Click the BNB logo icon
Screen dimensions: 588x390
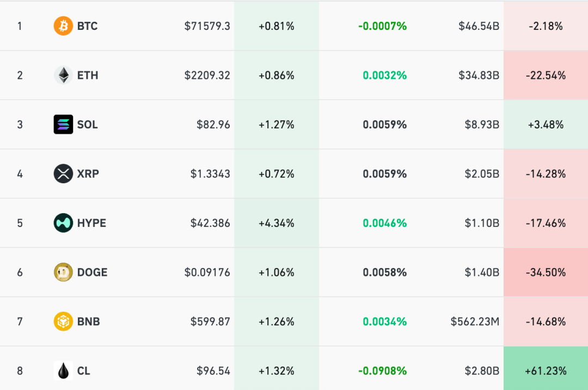pos(63,321)
